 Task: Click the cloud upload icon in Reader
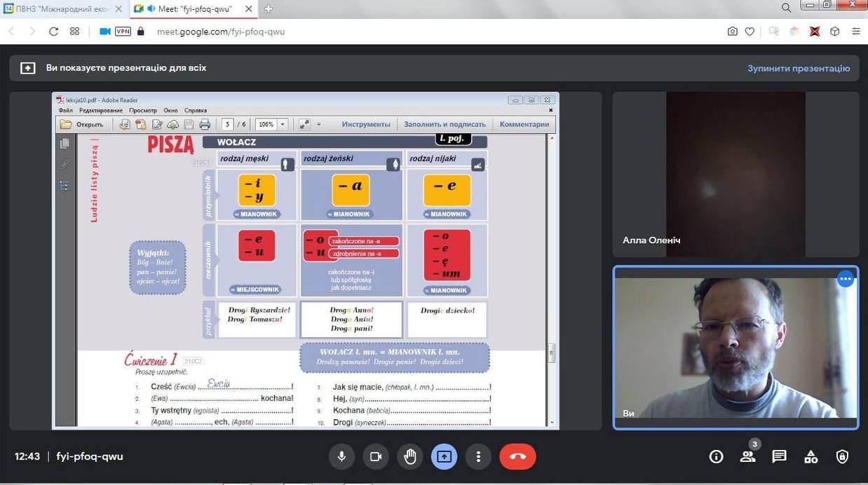pos(172,124)
